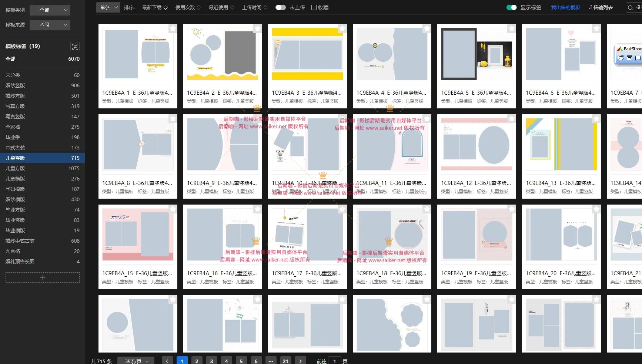The image size is (642, 364).
Task: Select the 中式古装 tag
Action: pos(43,148)
